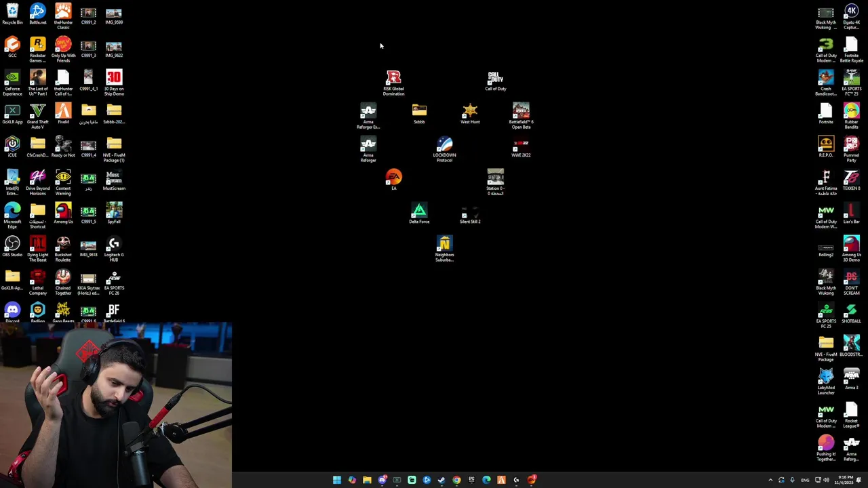This screenshot has height=488, width=868.
Task: Open the TEKKEN 8 shortcut
Action: click(x=851, y=180)
